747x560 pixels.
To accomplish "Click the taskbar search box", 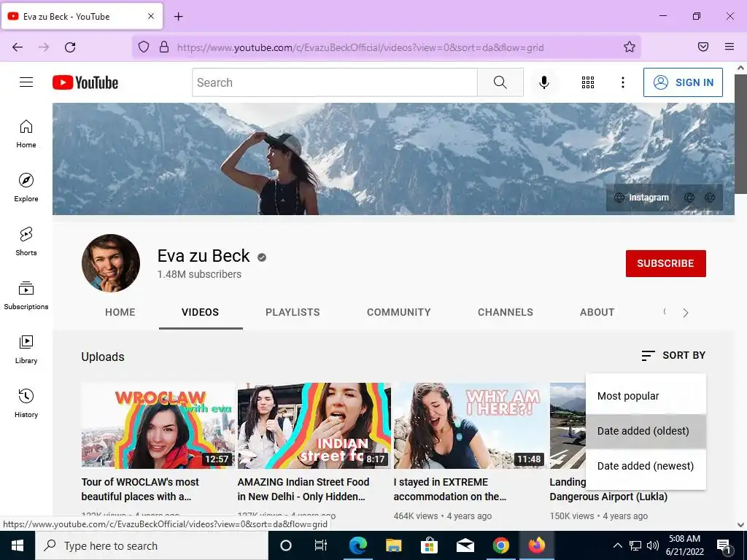I will click(152, 545).
